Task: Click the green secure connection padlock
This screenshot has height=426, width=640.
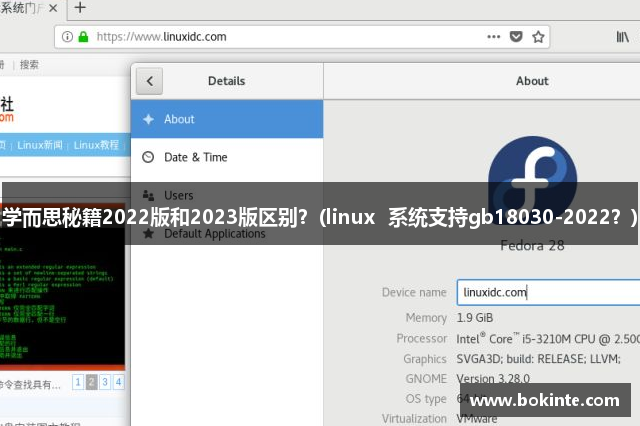Action: point(83,37)
